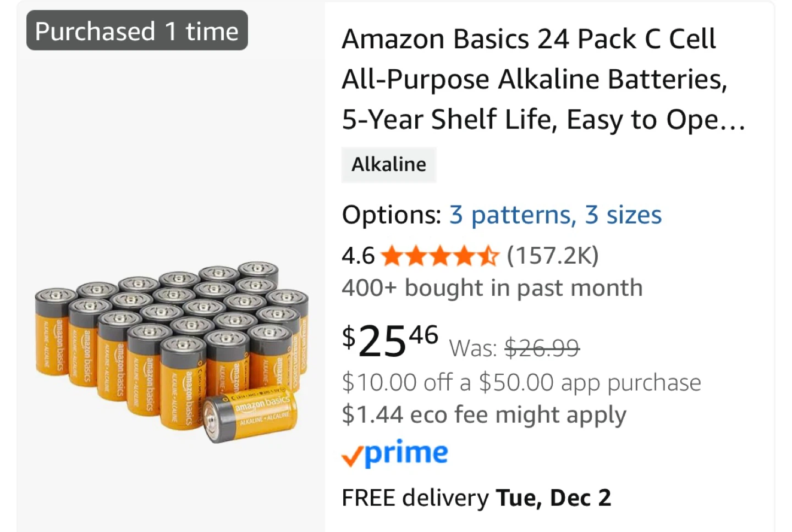Open the 157.2K reviews count
The image size is (792, 532).
tap(552, 256)
